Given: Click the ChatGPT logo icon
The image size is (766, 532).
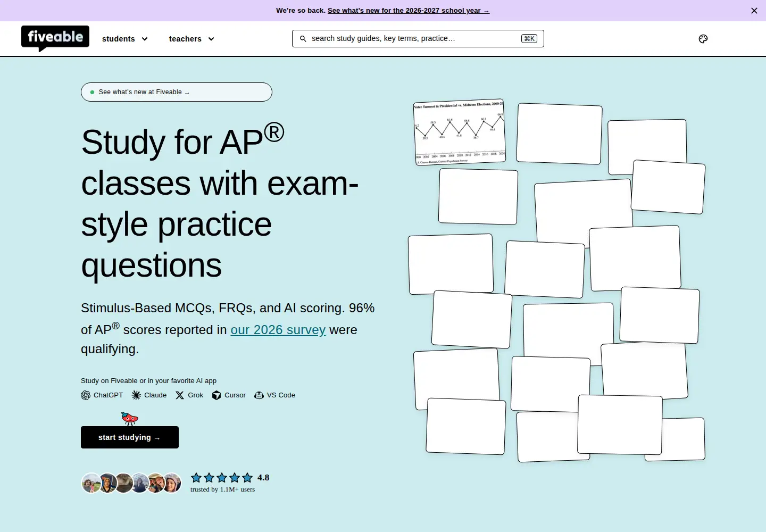Looking at the screenshot, I should click(86, 395).
